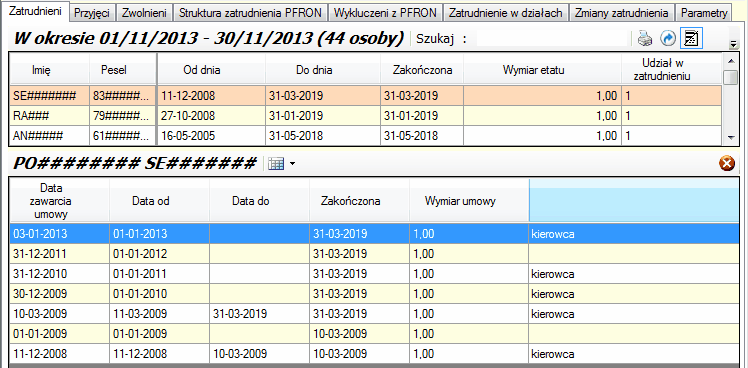Click the Data do cell 31-03-2019
Screen dimensions: 748x368
click(259, 314)
